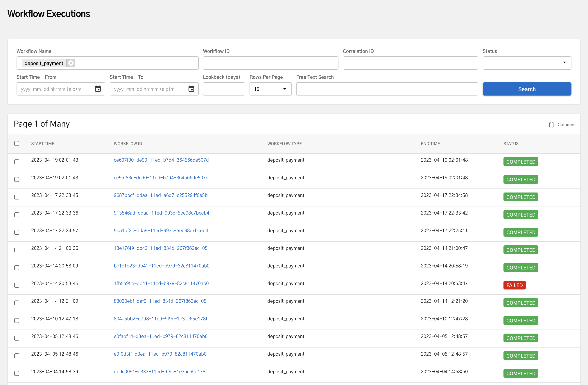This screenshot has height=385, width=588.
Task: Click the Columns layout icon
Action: click(x=551, y=125)
